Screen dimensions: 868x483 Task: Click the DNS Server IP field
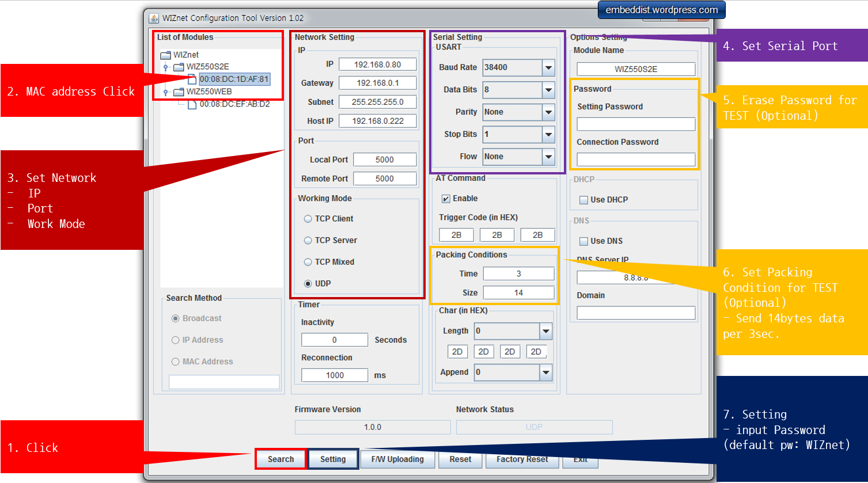(636, 277)
